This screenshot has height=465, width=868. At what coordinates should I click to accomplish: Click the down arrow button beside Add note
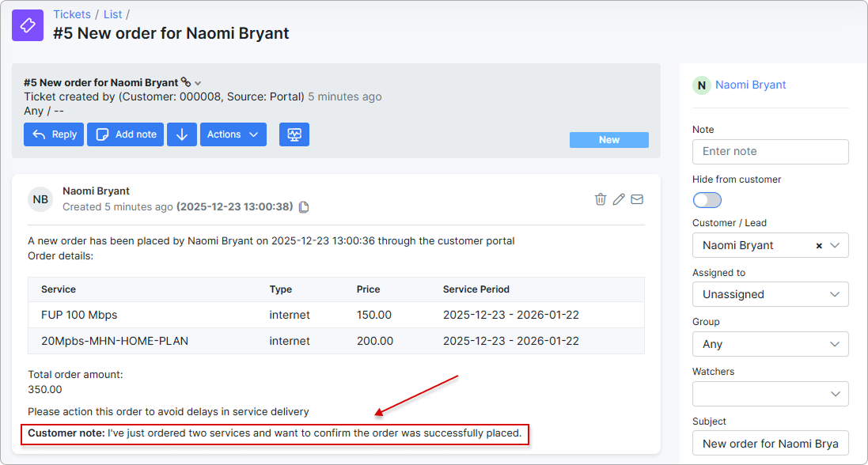182,134
